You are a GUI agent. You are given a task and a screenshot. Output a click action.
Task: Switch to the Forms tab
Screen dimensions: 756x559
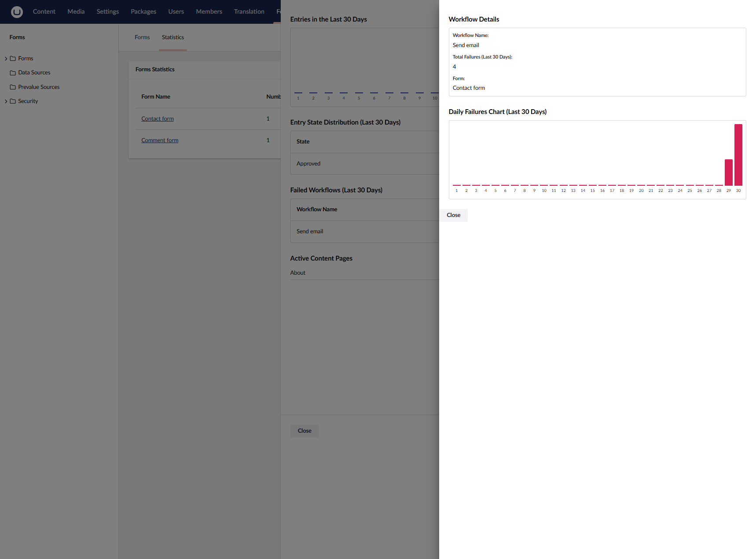coord(142,37)
